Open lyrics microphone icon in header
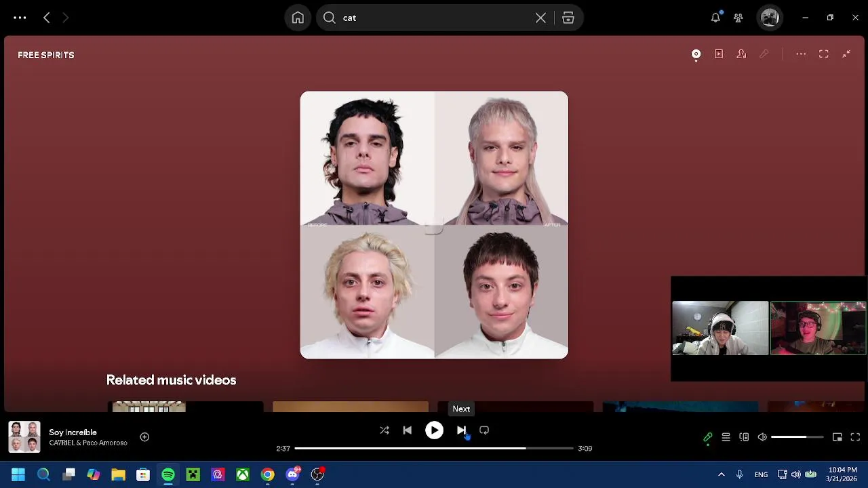This screenshot has height=488, width=868. pos(764,54)
